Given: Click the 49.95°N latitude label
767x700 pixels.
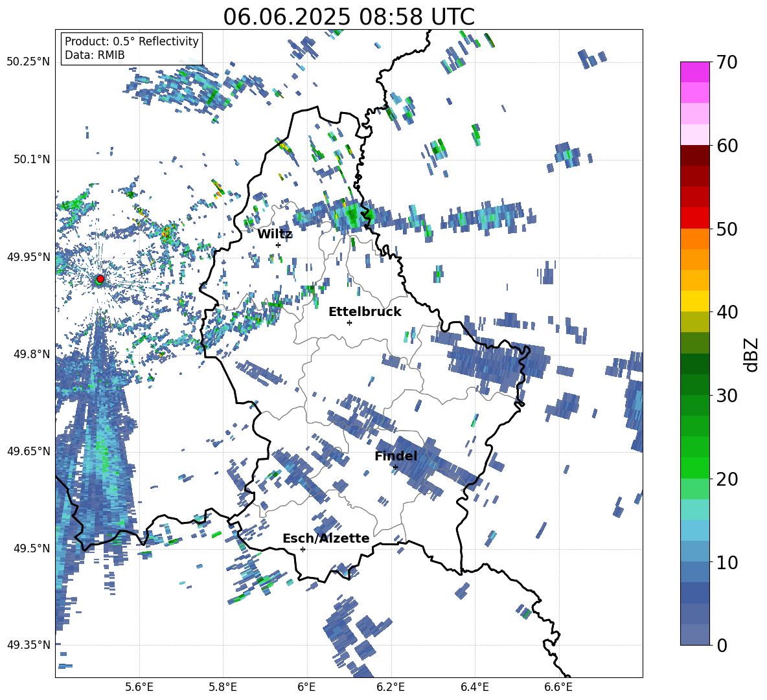Looking at the screenshot, I should [x=29, y=256].
